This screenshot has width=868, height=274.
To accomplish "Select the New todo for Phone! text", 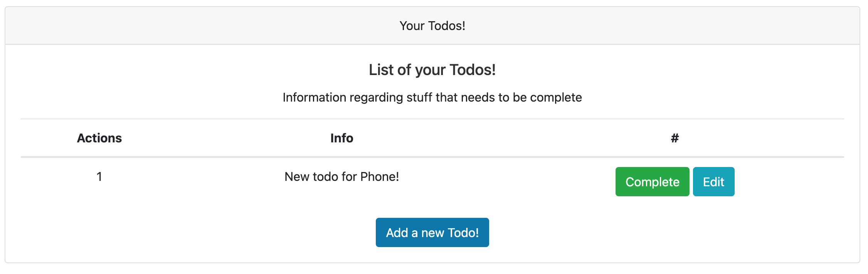I will pyautogui.click(x=342, y=177).
